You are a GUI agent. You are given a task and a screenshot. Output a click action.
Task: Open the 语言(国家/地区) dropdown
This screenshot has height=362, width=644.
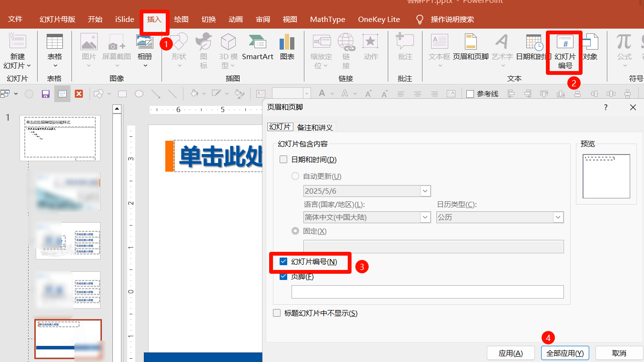424,217
